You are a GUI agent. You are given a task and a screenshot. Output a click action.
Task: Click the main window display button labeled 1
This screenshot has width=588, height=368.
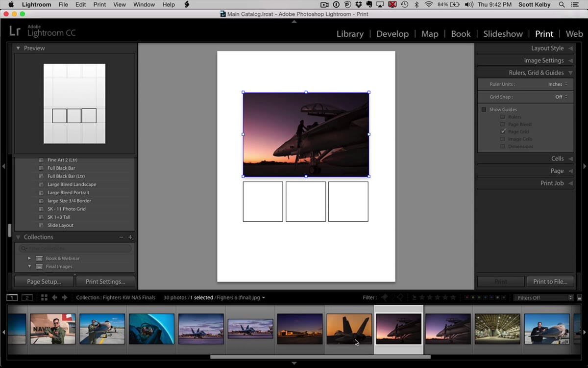click(x=12, y=297)
